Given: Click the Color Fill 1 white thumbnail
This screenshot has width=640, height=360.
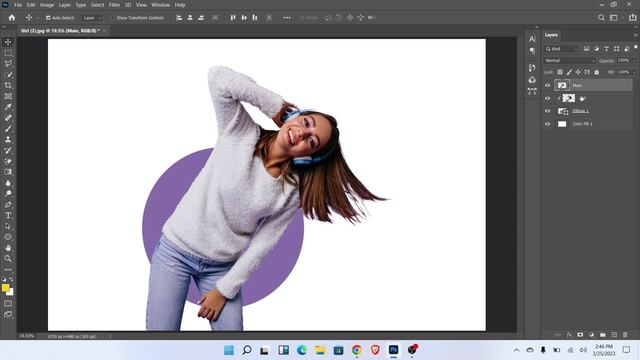Looking at the screenshot, I should [x=562, y=124].
